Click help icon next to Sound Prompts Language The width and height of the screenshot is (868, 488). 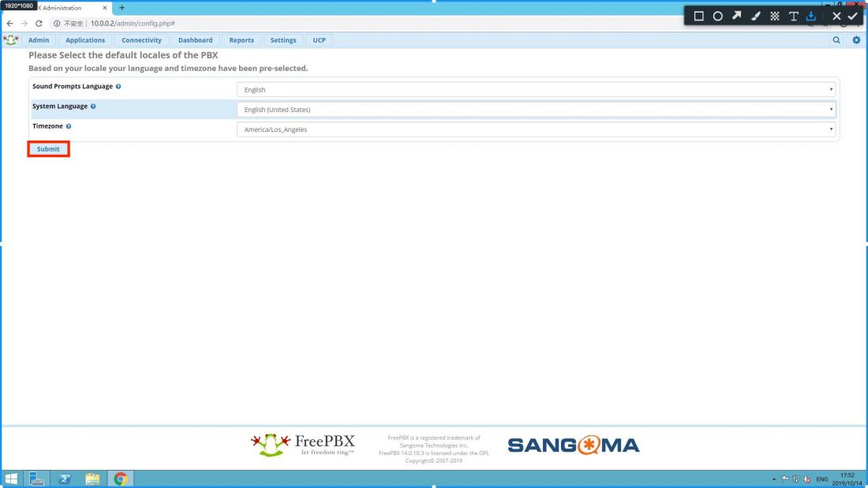click(118, 86)
